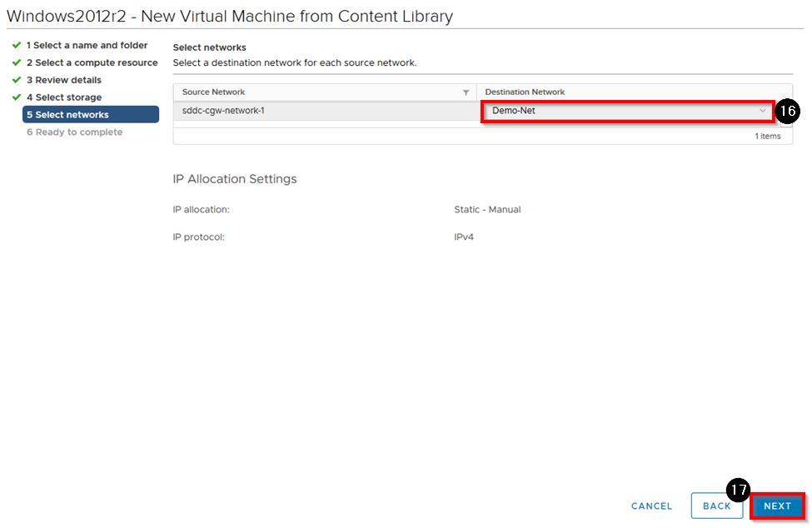Click the checkmark beside Select a compute resource
The image size is (812, 528).
[17, 62]
